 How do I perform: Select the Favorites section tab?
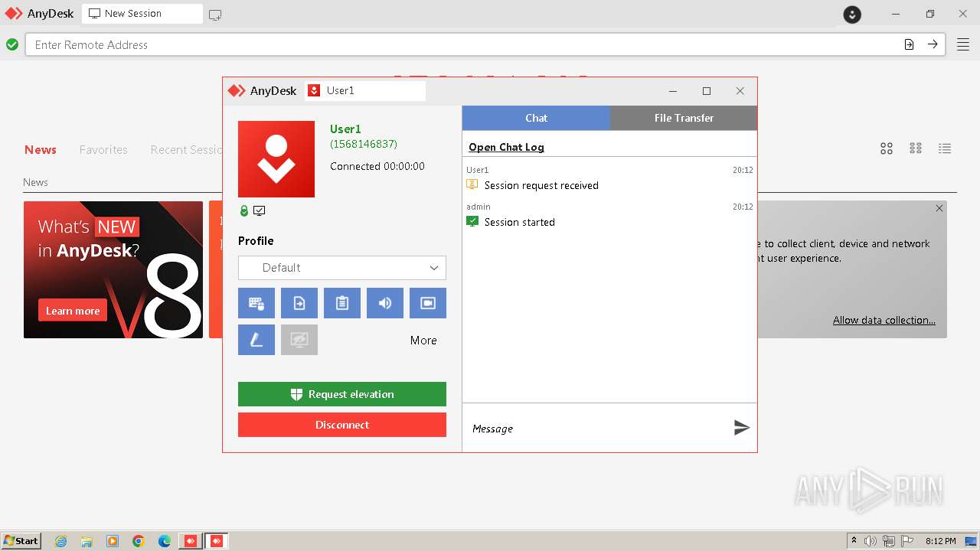pyautogui.click(x=103, y=150)
